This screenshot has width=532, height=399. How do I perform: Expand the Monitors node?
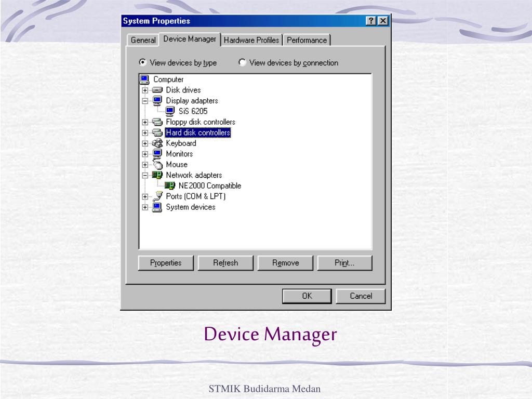[x=145, y=154]
